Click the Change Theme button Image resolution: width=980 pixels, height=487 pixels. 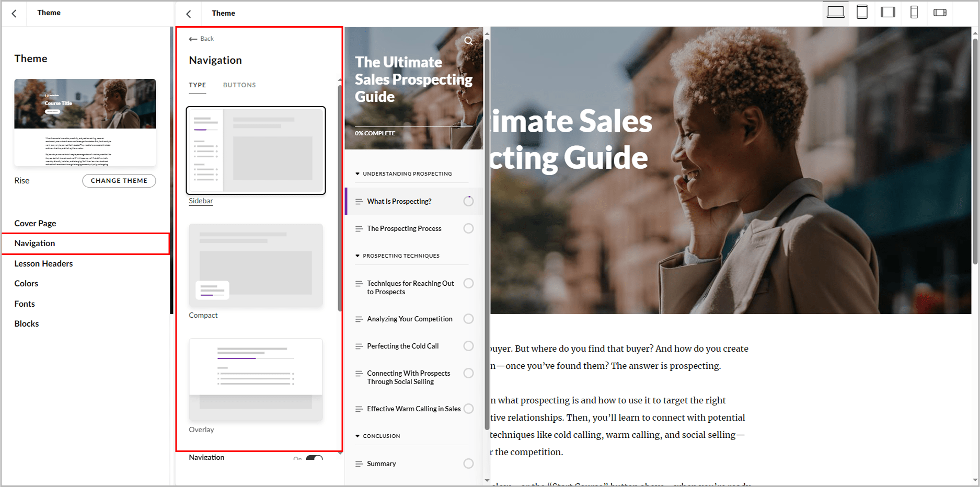119,181
